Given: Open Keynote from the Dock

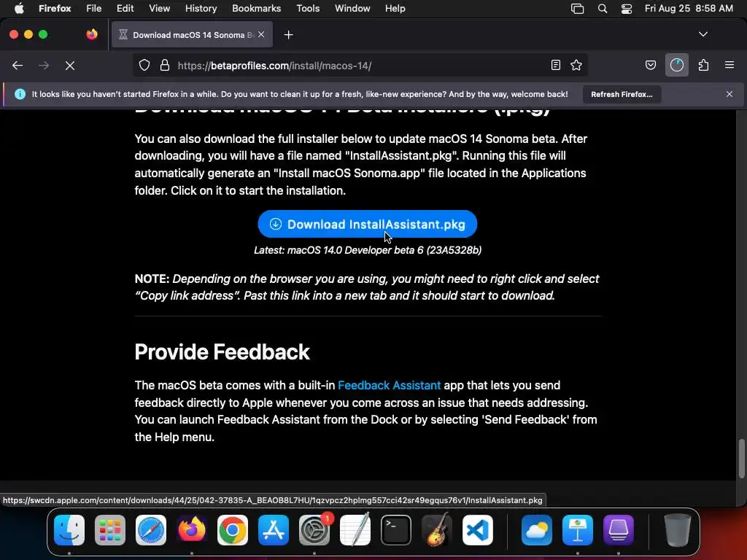Looking at the screenshot, I should coord(578,530).
